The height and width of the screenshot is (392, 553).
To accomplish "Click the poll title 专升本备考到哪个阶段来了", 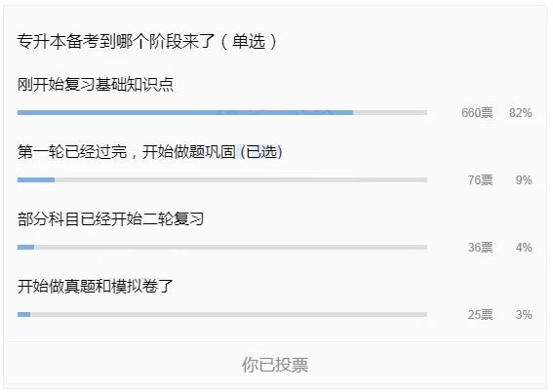I will pyautogui.click(x=116, y=41).
